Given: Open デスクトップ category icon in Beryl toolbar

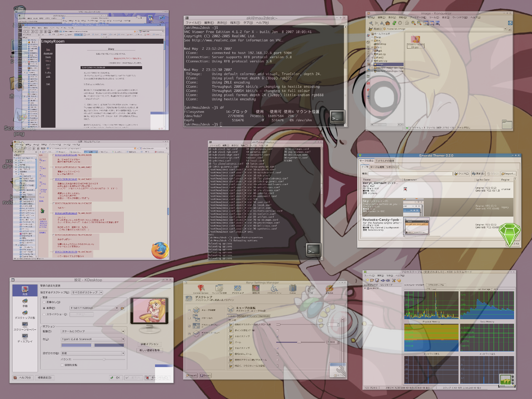Looking at the screenshot, I should pos(237,289).
